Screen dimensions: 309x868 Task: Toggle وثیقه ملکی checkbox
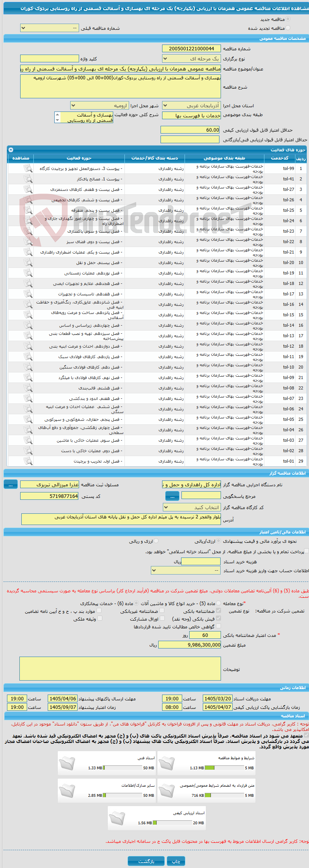[x=100, y=618]
